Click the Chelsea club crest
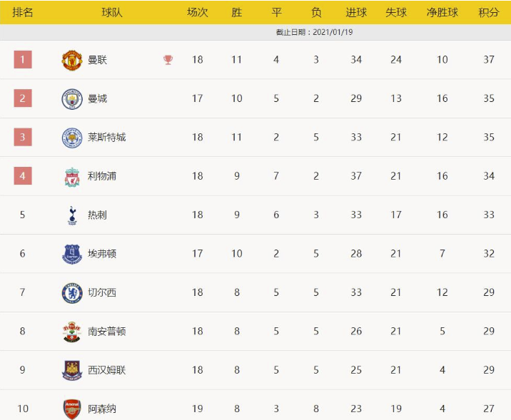The height and width of the screenshot is (420, 511). (72, 292)
